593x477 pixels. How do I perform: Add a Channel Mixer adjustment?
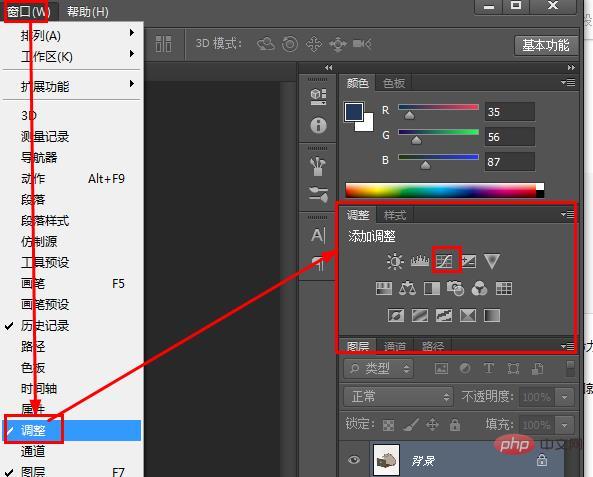point(479,289)
